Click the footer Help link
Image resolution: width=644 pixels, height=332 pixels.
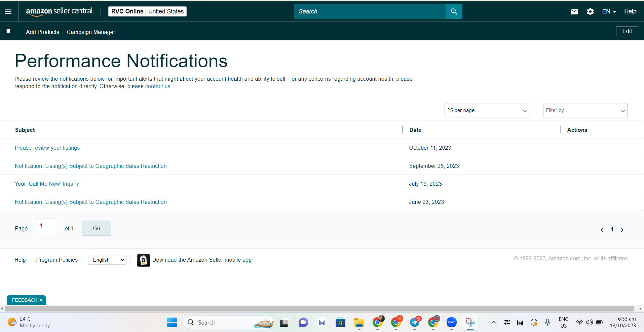click(20, 260)
